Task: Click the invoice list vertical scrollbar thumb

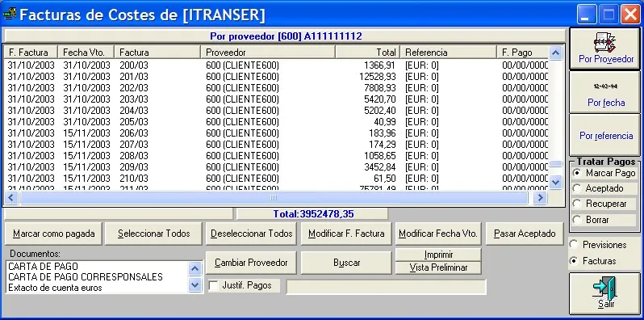Action: click(x=556, y=164)
